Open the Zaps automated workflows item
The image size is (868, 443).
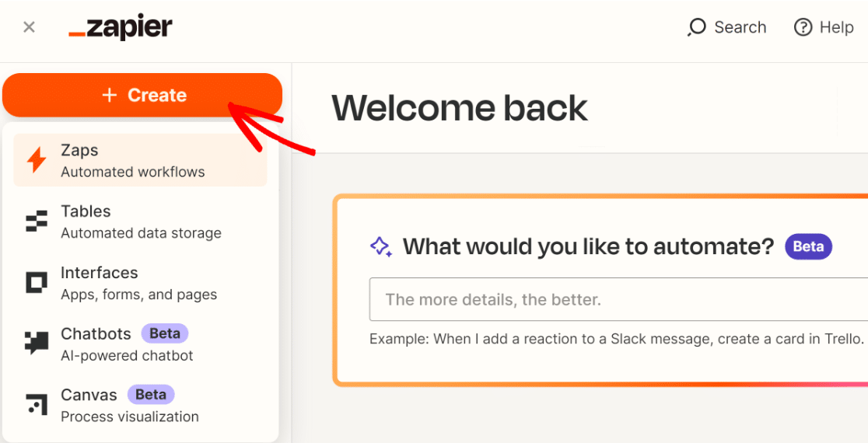pos(140,160)
